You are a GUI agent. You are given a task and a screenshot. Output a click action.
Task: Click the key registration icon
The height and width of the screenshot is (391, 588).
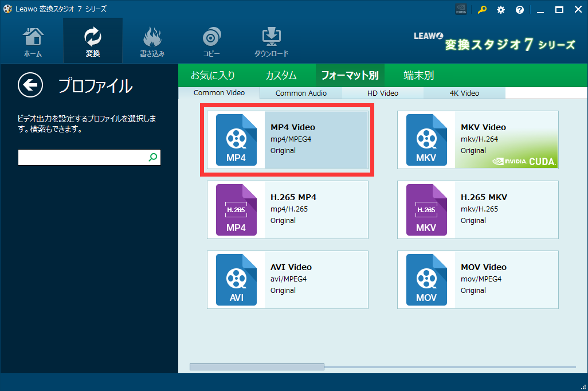(482, 10)
